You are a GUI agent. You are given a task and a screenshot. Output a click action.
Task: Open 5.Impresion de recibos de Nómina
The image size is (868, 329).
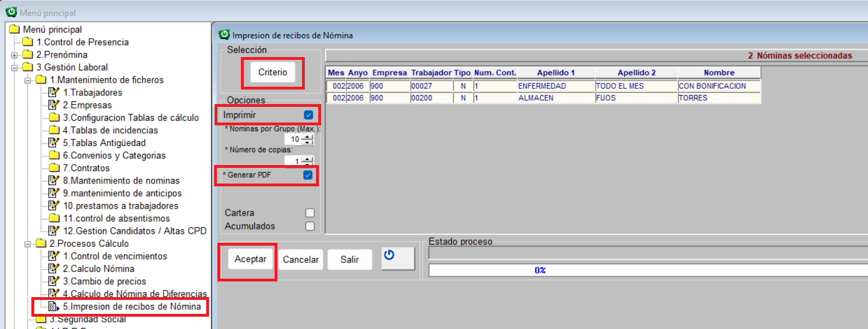pos(131,307)
